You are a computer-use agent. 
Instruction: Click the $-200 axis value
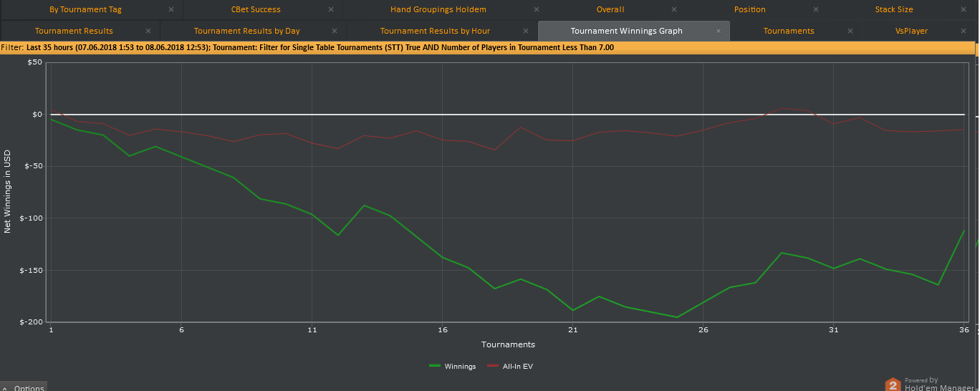coord(32,322)
